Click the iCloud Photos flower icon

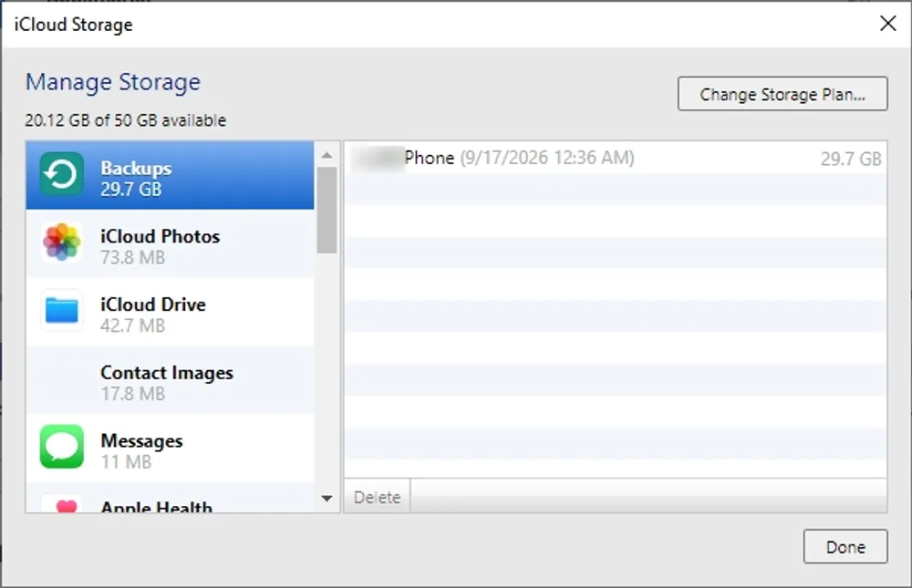(x=62, y=242)
